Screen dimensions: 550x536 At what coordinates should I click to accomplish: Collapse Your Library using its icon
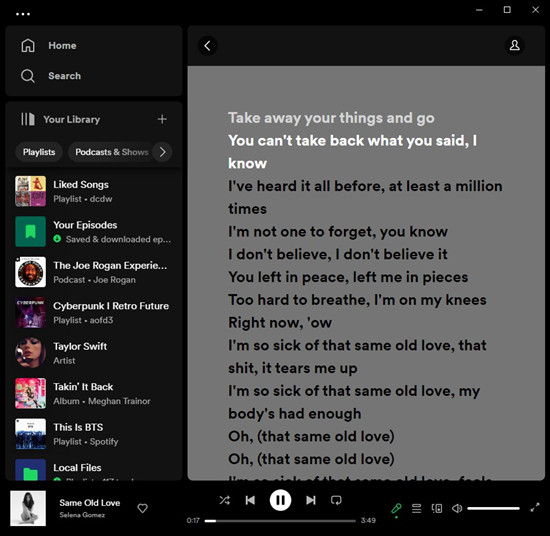pos(28,119)
